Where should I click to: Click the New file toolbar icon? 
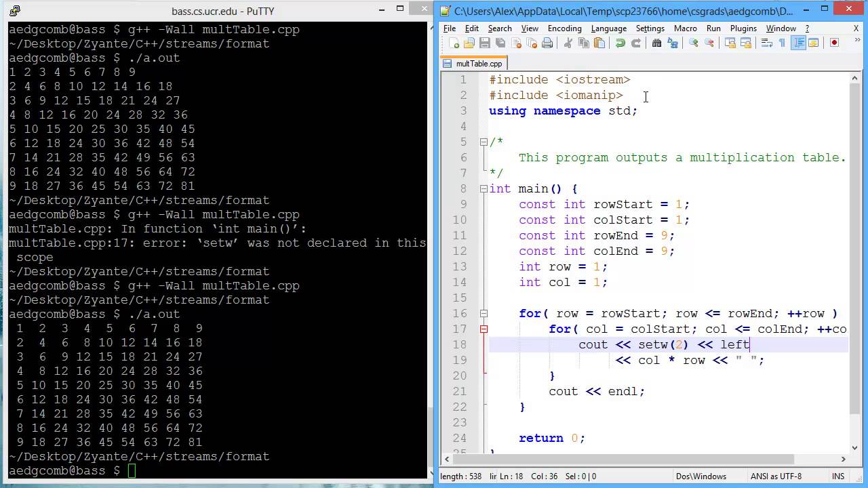pyautogui.click(x=454, y=43)
